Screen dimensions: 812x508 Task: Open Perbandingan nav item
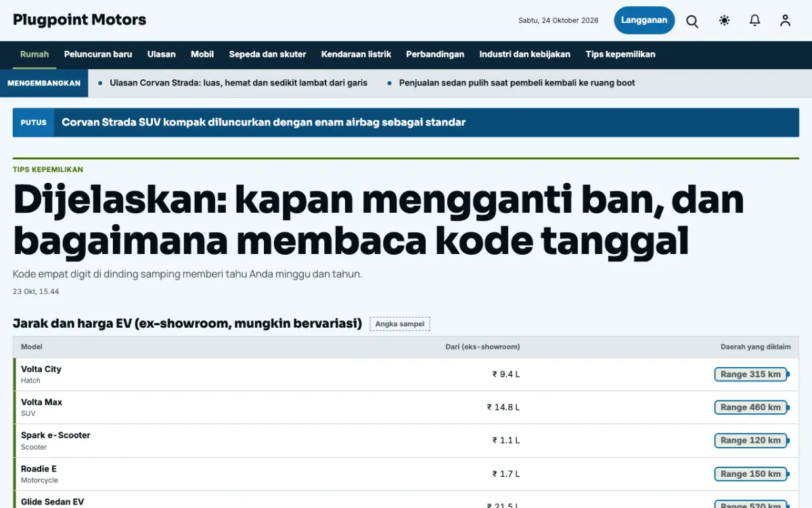click(x=435, y=54)
